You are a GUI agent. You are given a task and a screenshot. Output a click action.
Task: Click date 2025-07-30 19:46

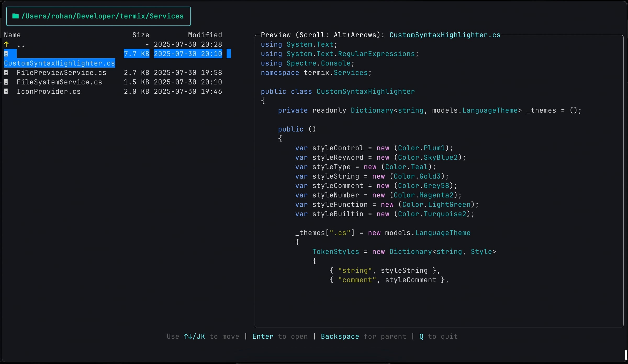click(188, 92)
